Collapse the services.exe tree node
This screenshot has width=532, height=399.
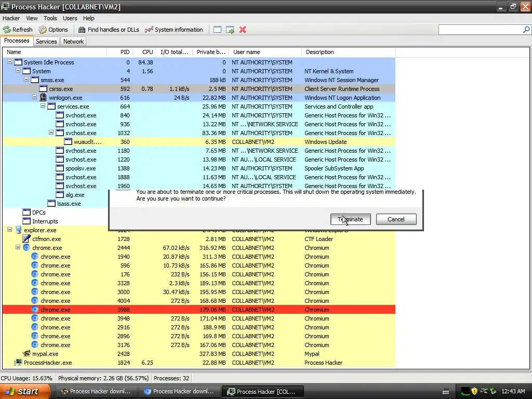pos(43,106)
